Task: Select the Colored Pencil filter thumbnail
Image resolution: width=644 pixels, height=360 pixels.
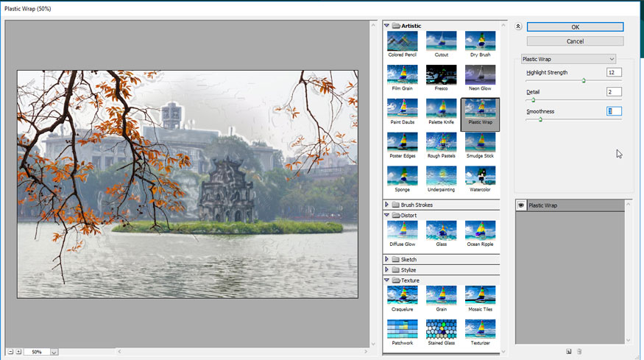Action: [x=402, y=41]
